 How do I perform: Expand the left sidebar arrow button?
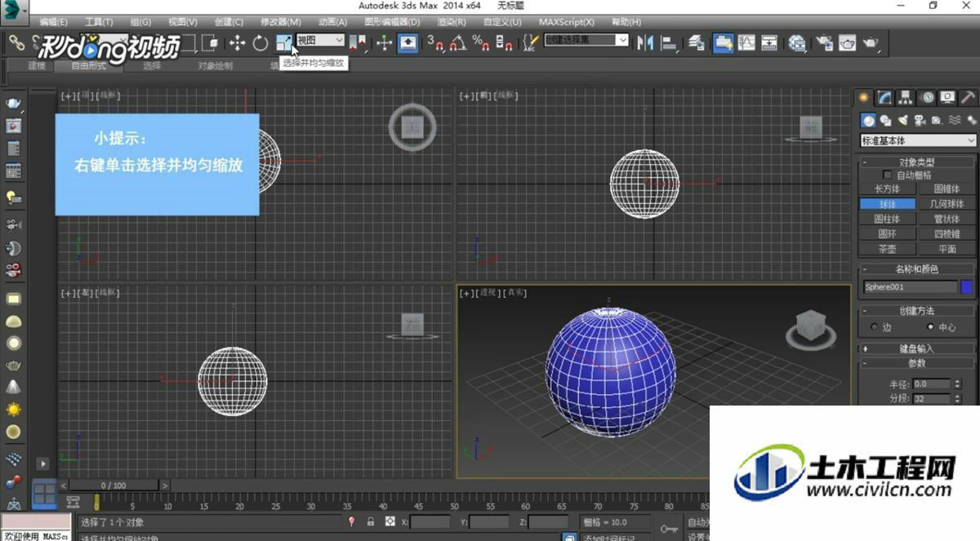(x=43, y=463)
